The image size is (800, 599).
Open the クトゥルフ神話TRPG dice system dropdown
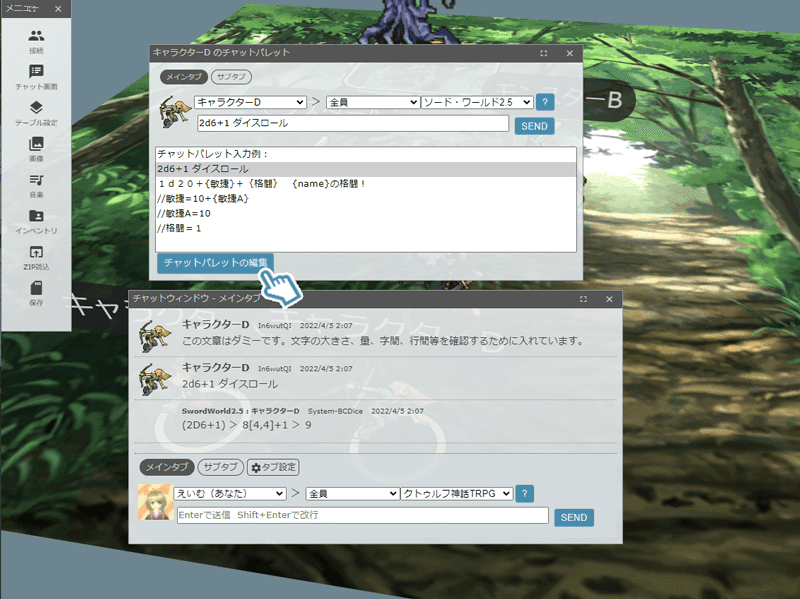[x=457, y=493]
